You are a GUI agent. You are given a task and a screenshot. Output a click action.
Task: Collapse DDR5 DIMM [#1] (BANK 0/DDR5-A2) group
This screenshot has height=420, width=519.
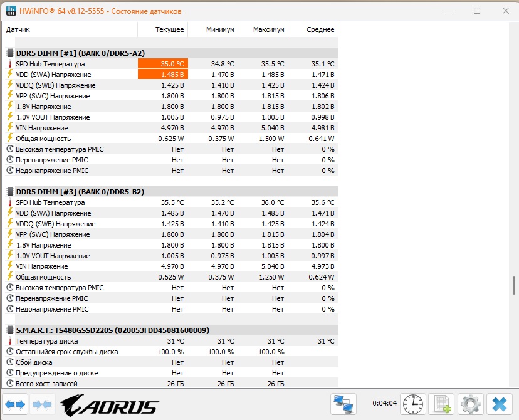(177, 53)
